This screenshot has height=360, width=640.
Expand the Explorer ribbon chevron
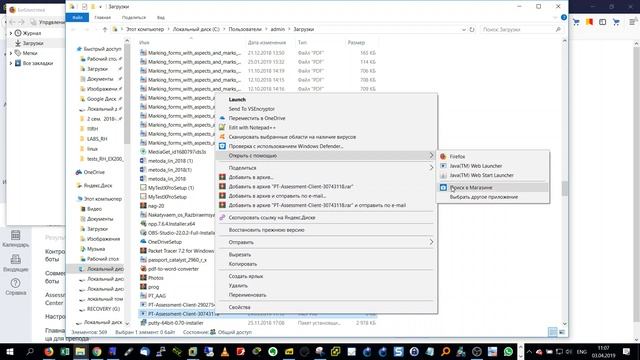point(555,18)
